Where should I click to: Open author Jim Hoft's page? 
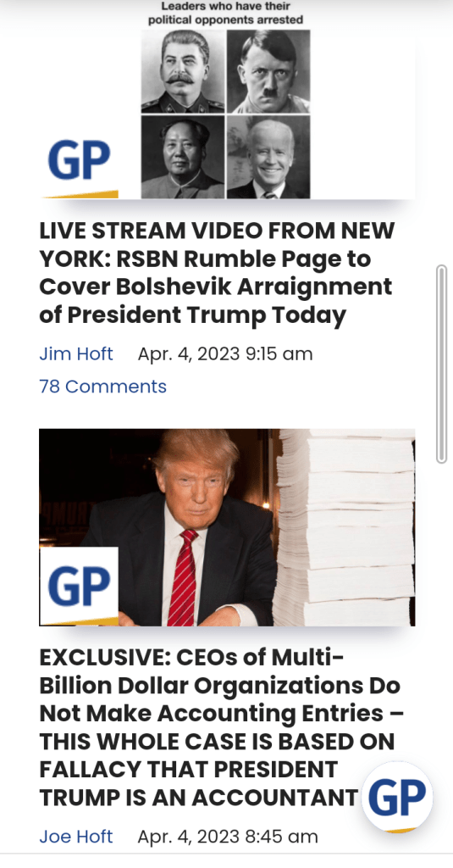pyautogui.click(x=75, y=353)
